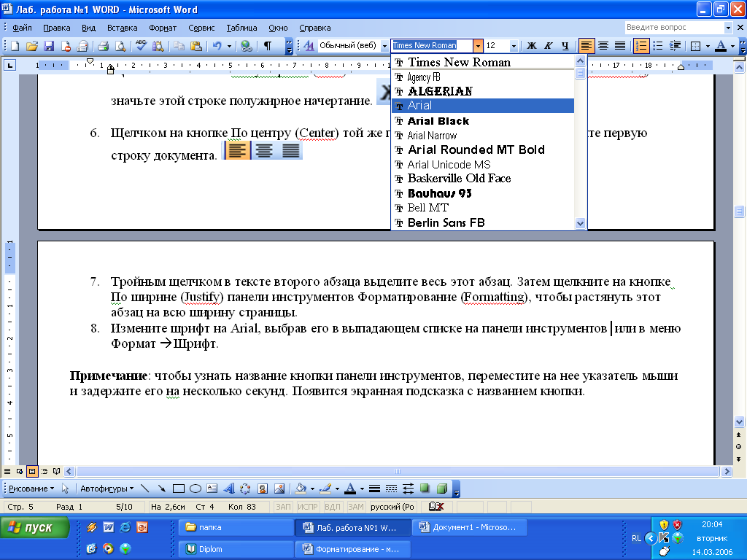Toggle bulleted list formatting

pos(658,46)
